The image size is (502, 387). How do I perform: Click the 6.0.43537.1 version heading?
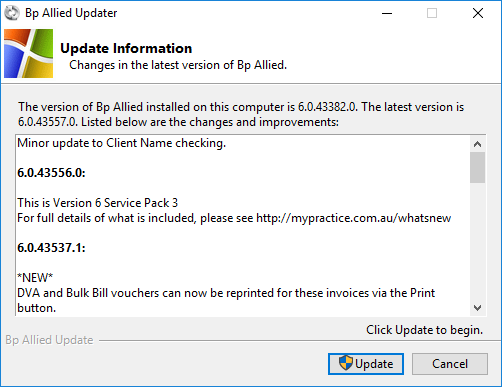pos(51,248)
